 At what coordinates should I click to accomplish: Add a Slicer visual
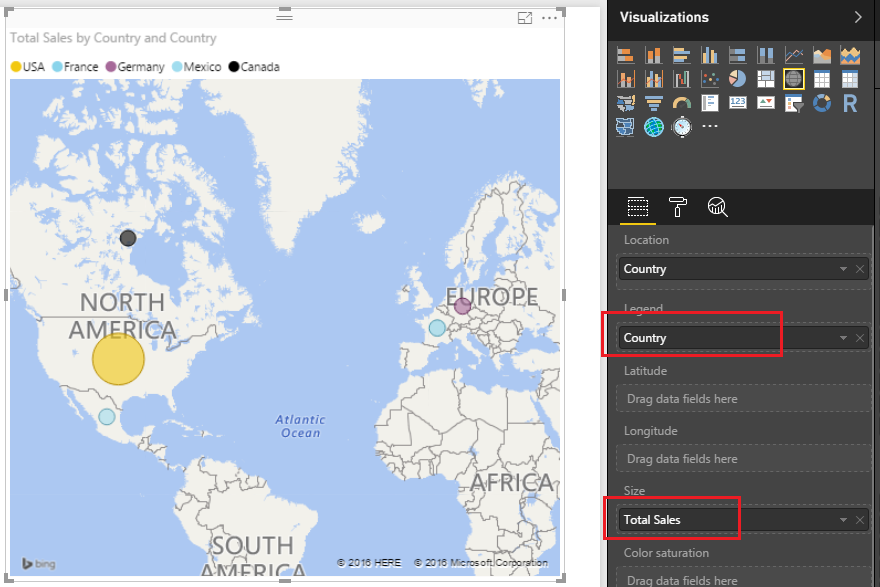pyautogui.click(x=794, y=103)
